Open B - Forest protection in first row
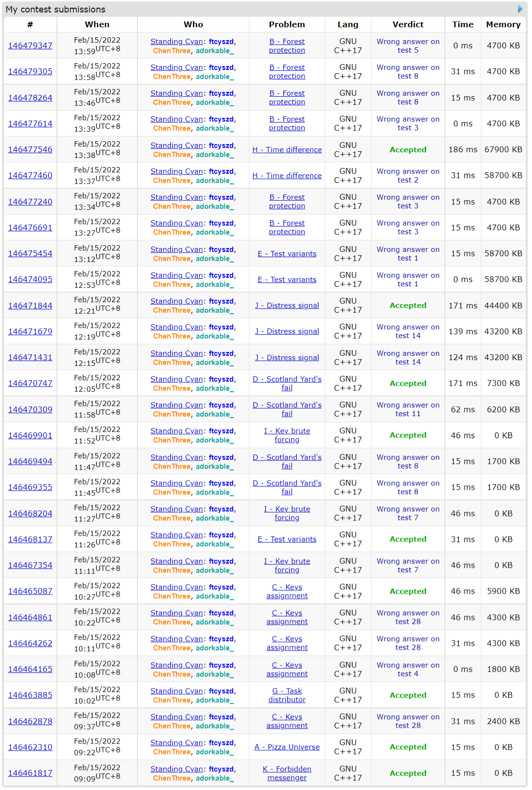The image size is (532, 790). [x=287, y=46]
